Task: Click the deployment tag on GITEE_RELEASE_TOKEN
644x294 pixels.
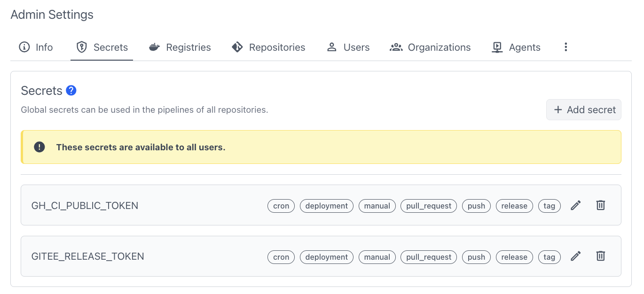Action: point(327,257)
